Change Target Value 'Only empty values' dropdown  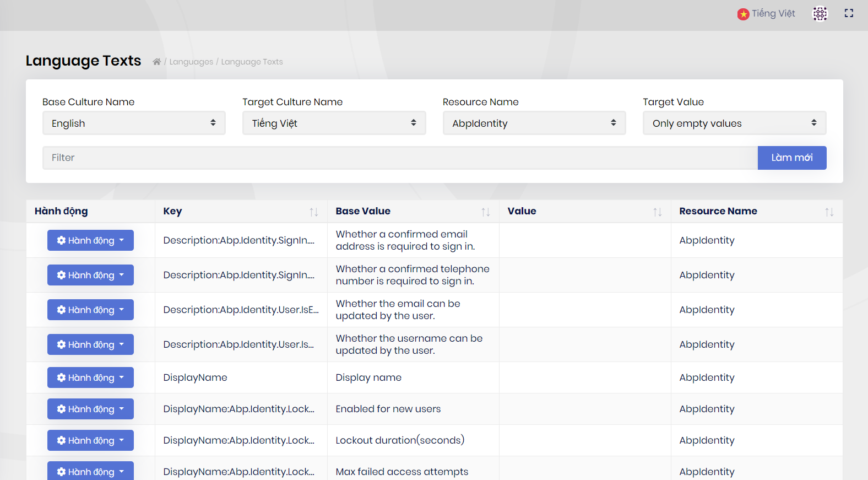(734, 123)
